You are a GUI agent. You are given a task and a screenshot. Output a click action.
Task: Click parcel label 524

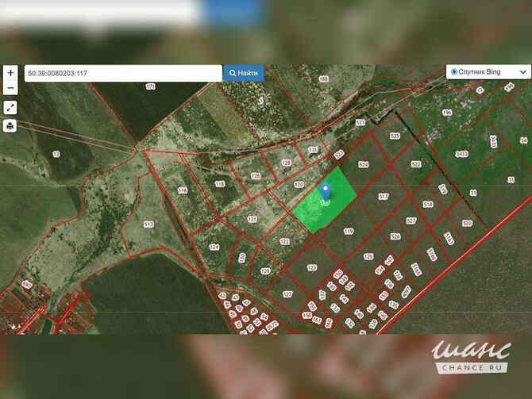(364, 164)
